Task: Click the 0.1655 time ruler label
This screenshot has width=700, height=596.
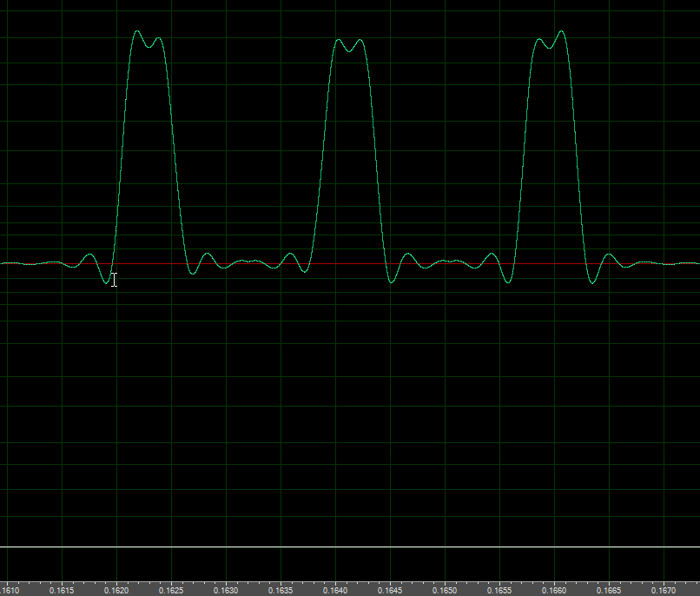Action: [x=499, y=590]
